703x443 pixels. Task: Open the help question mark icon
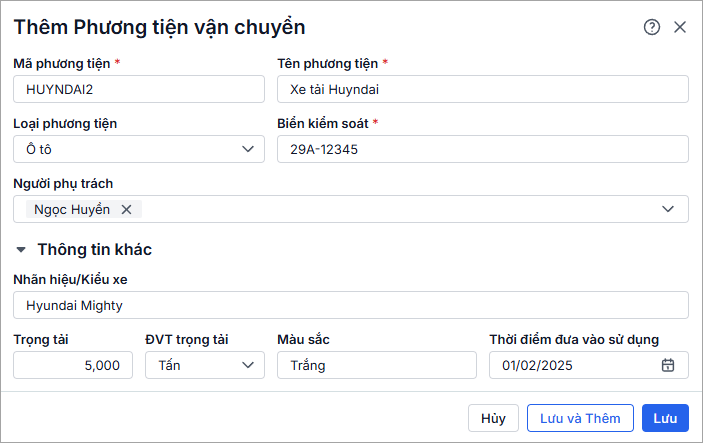tap(652, 27)
